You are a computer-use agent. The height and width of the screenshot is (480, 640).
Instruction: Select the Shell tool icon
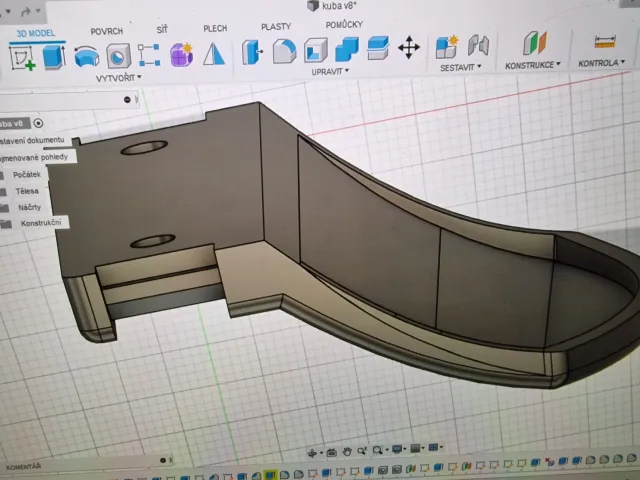pos(316,50)
